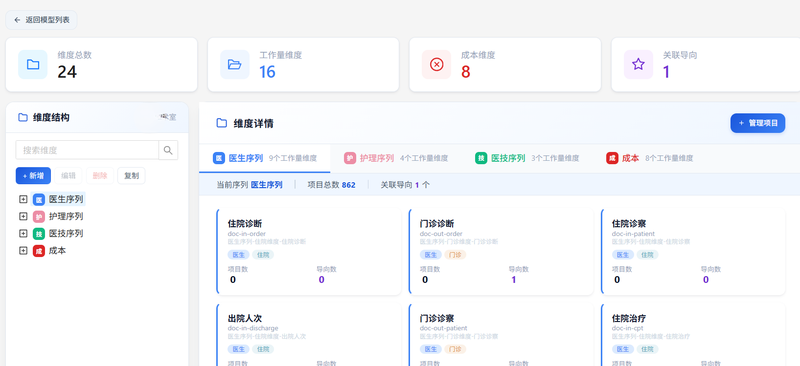
Task: Click the 成本维度 value 8
Action: point(465,72)
